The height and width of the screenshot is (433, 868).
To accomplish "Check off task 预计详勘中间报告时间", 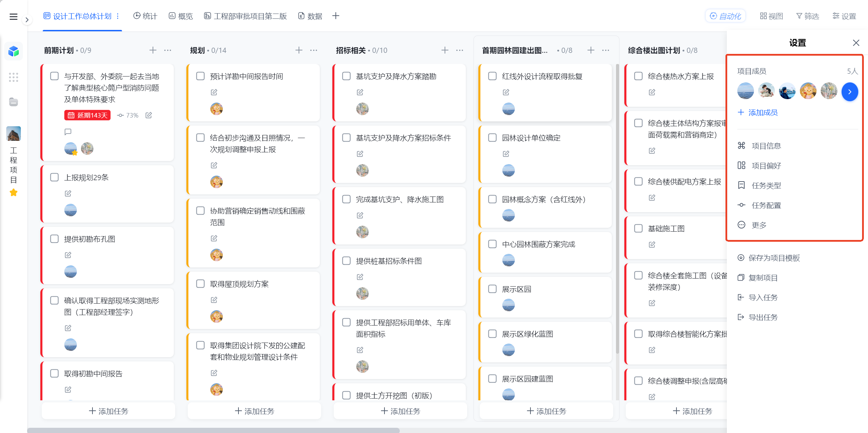I will [201, 76].
